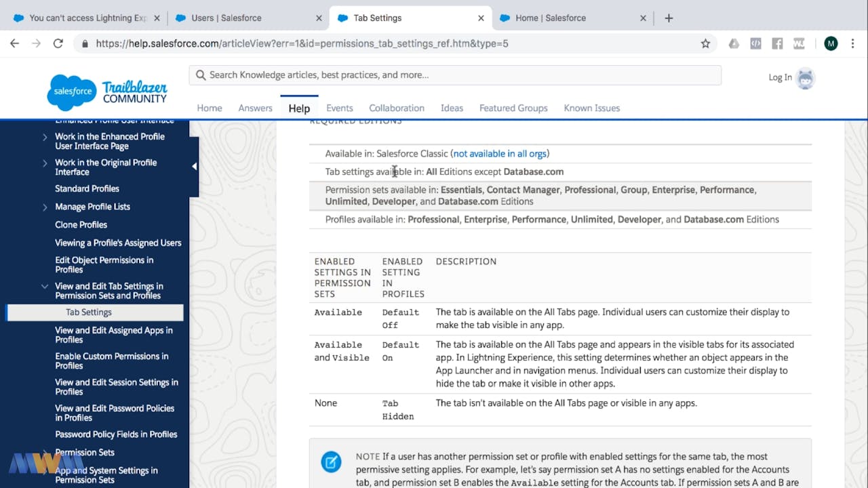Bookmark page with star icon

[705, 43]
